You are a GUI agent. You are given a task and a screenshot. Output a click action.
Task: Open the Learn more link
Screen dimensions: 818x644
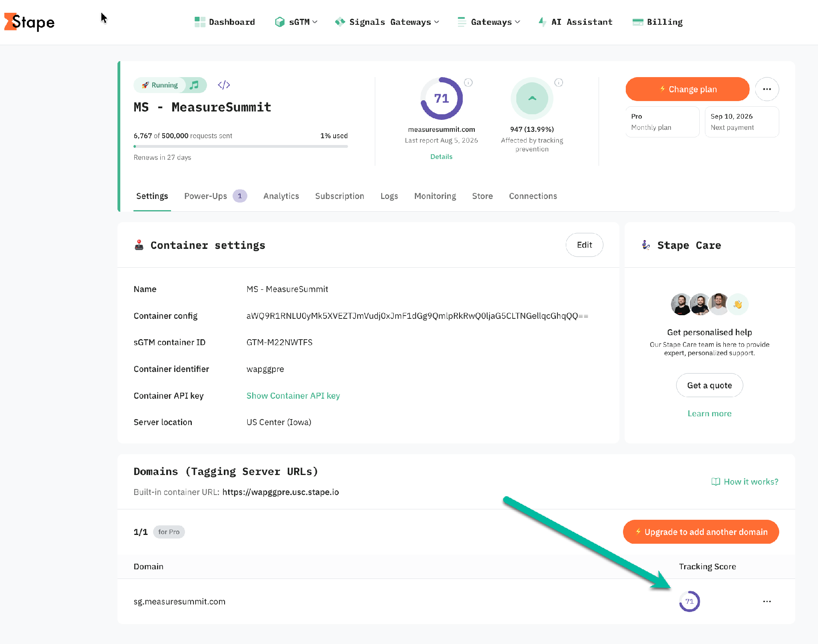[x=709, y=413]
